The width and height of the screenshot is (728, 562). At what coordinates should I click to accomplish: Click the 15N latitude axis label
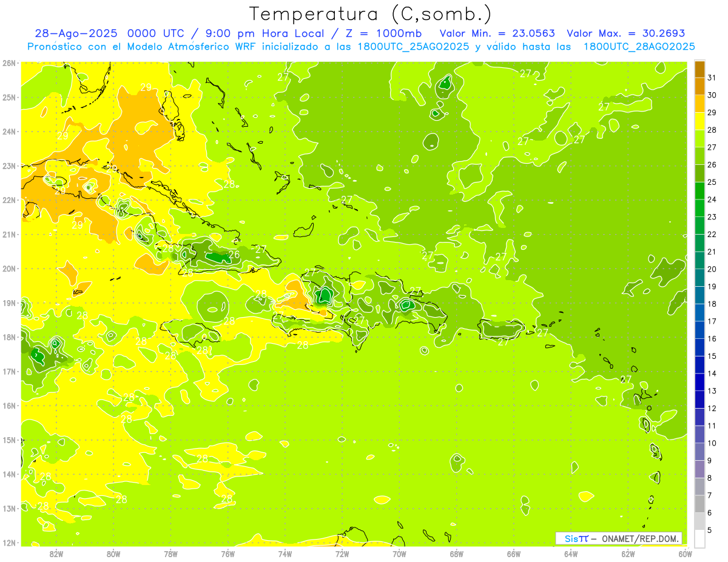pos(9,440)
